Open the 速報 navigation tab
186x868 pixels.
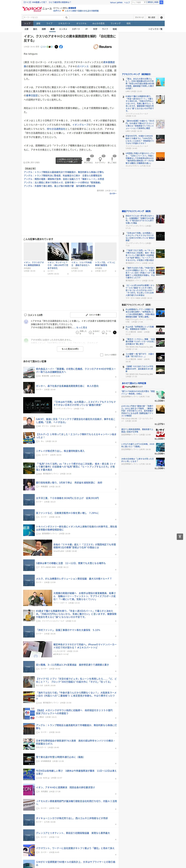click(x=38, y=24)
